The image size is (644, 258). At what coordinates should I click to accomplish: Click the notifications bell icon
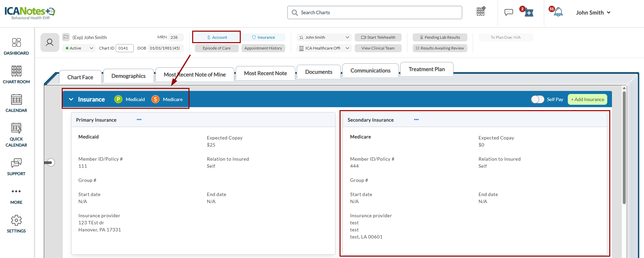pyautogui.click(x=558, y=12)
